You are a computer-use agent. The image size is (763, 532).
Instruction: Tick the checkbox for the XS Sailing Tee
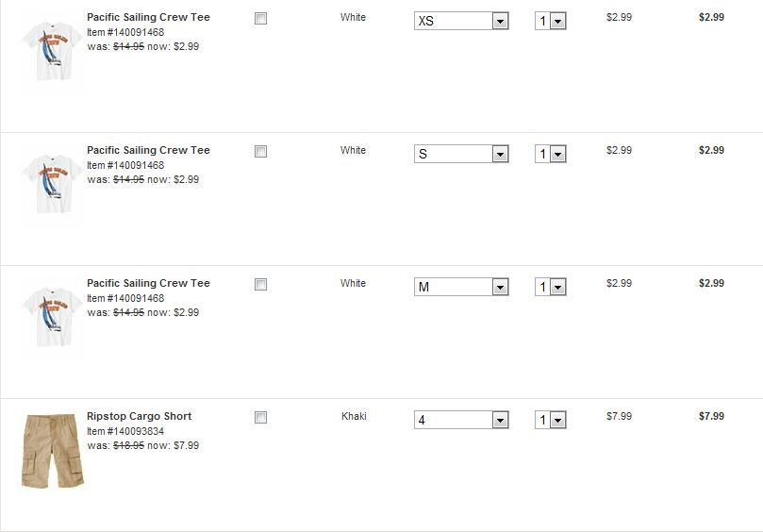(261, 19)
